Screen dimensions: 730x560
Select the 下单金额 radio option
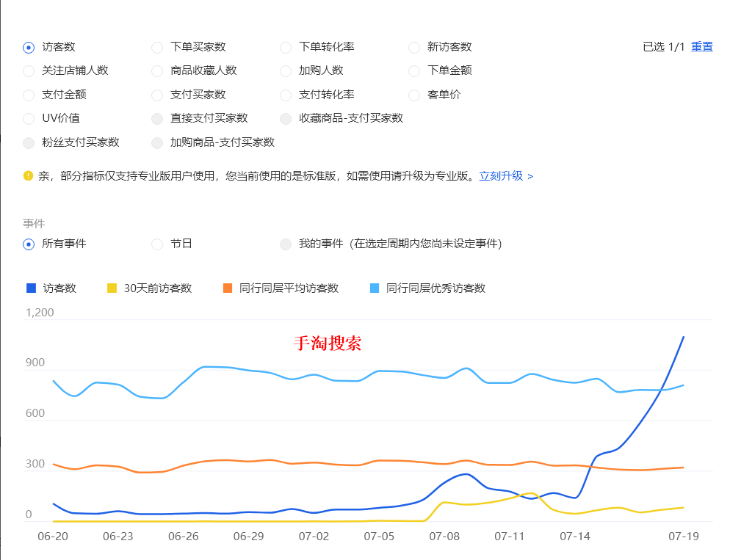click(414, 71)
